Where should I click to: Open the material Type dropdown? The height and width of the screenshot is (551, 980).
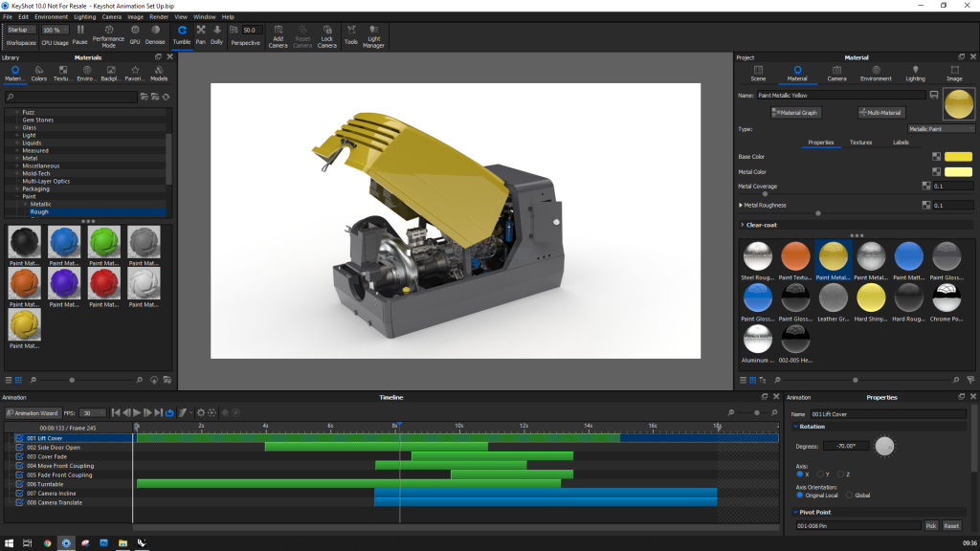click(941, 129)
